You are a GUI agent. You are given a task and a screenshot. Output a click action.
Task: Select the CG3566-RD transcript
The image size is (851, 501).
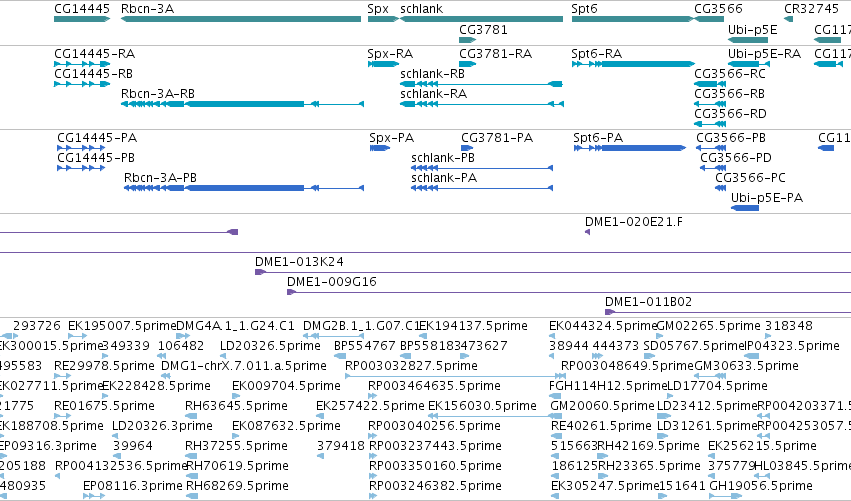point(710,124)
